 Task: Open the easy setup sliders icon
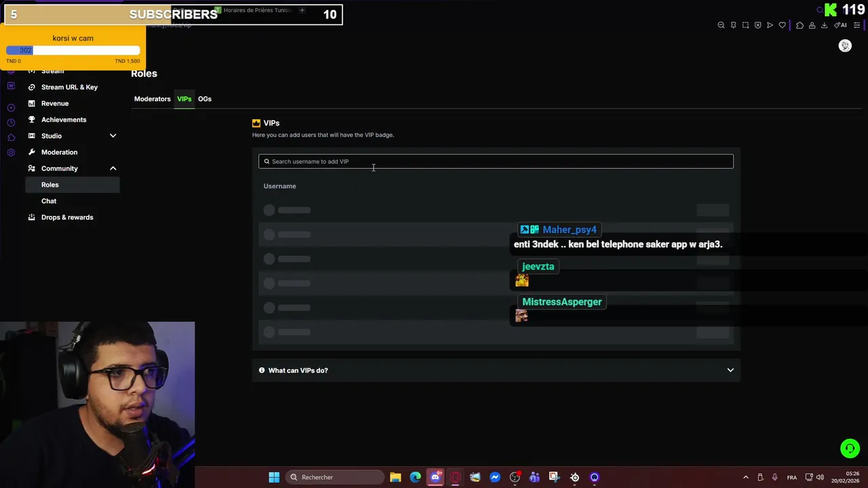(856, 25)
